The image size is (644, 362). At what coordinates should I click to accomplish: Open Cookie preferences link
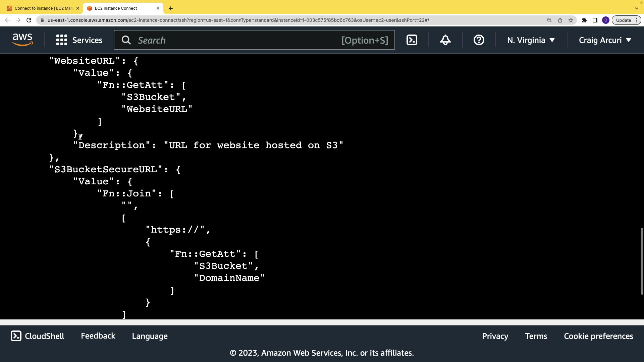598,336
